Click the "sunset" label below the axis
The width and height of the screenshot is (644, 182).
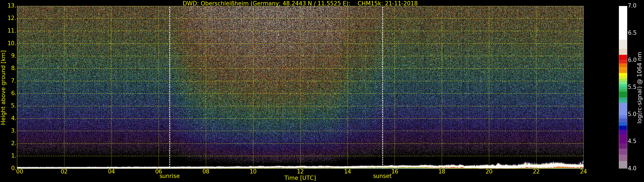(382, 176)
